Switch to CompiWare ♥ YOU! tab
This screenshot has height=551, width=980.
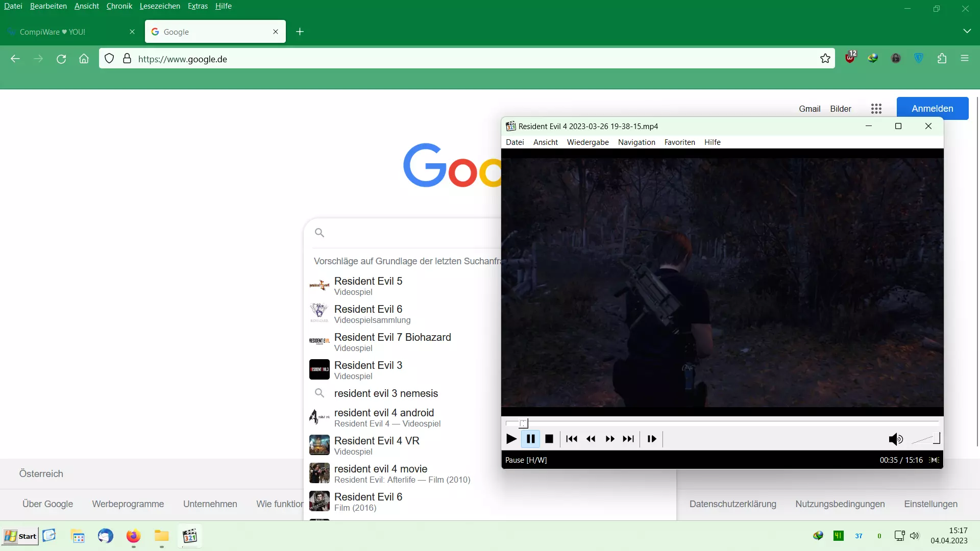[x=71, y=32]
